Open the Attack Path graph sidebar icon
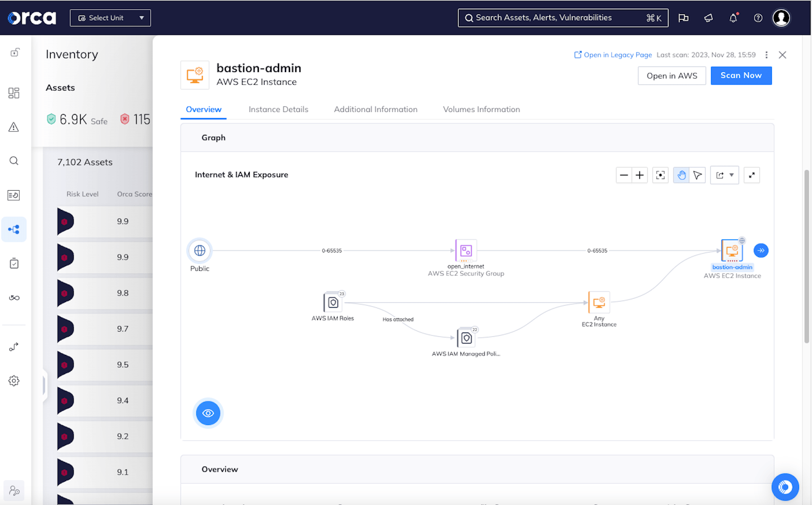 (x=14, y=229)
